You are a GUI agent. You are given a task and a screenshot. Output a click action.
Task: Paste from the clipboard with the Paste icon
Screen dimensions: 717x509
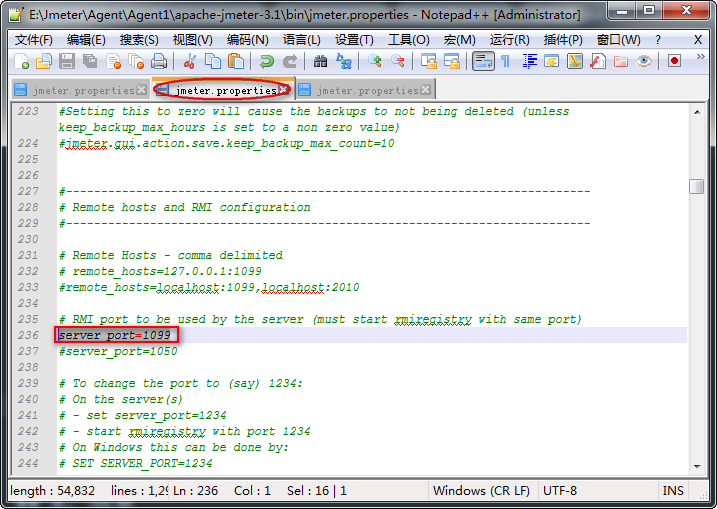pyautogui.click(x=236, y=61)
